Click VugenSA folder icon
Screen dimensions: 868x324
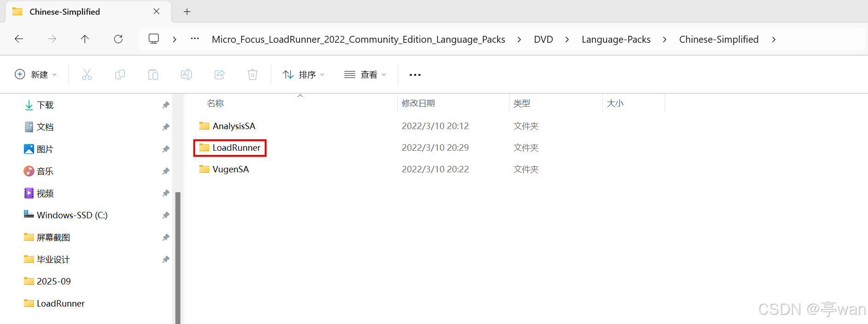(204, 169)
